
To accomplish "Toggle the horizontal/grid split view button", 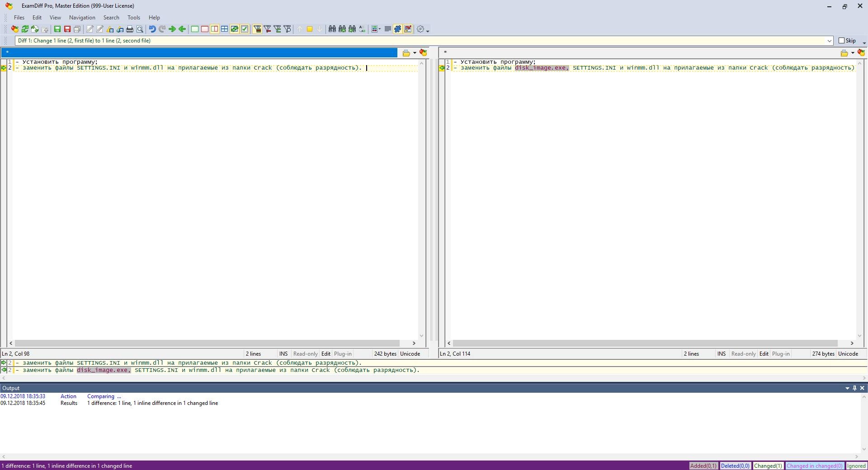I will pos(225,29).
